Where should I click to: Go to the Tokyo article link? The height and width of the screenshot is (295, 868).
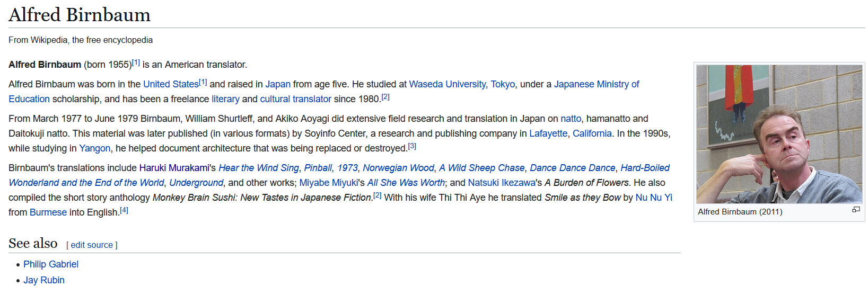tap(503, 84)
